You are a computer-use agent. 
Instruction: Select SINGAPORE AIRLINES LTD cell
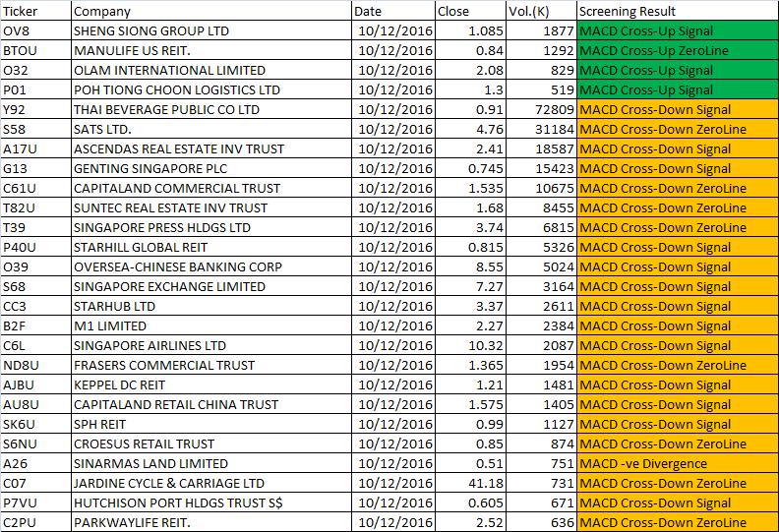211,346
